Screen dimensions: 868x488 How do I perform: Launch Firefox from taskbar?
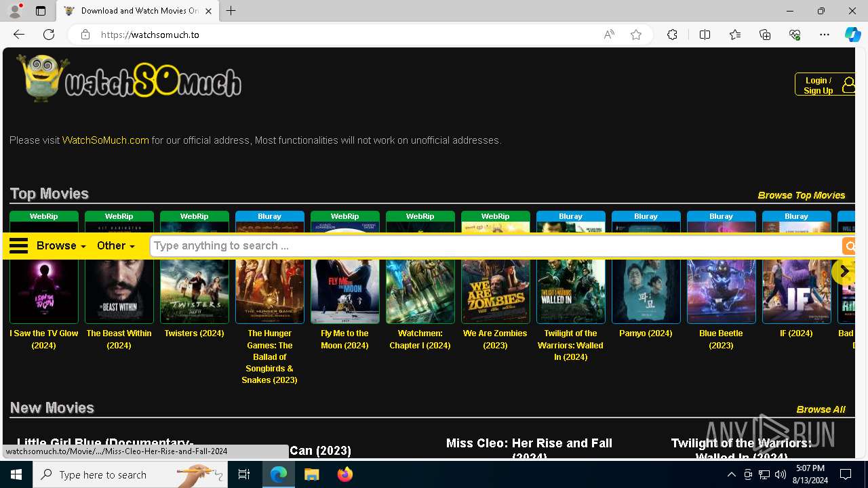345,474
